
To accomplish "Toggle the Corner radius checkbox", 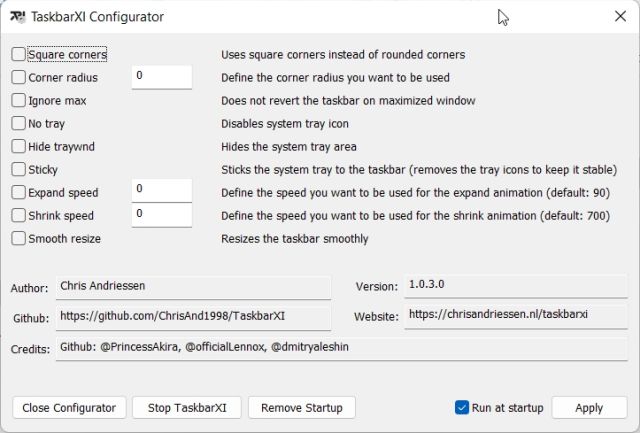I will coord(19,77).
